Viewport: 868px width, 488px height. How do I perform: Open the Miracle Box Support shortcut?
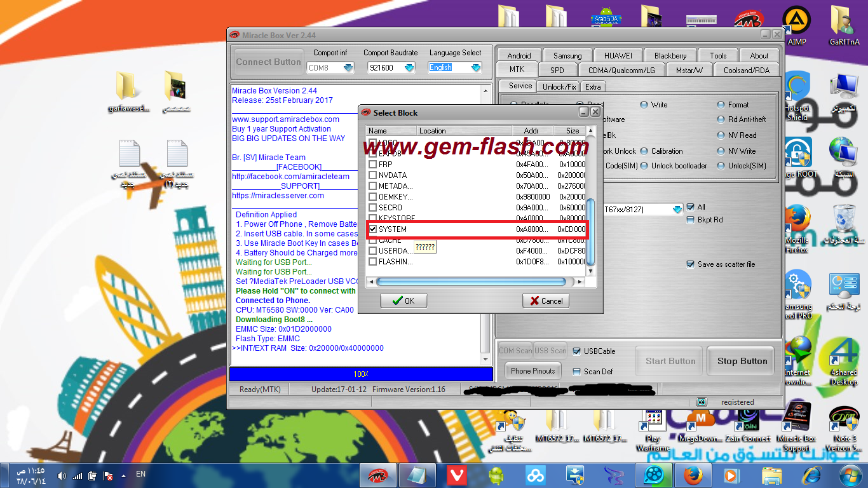pos(796,427)
